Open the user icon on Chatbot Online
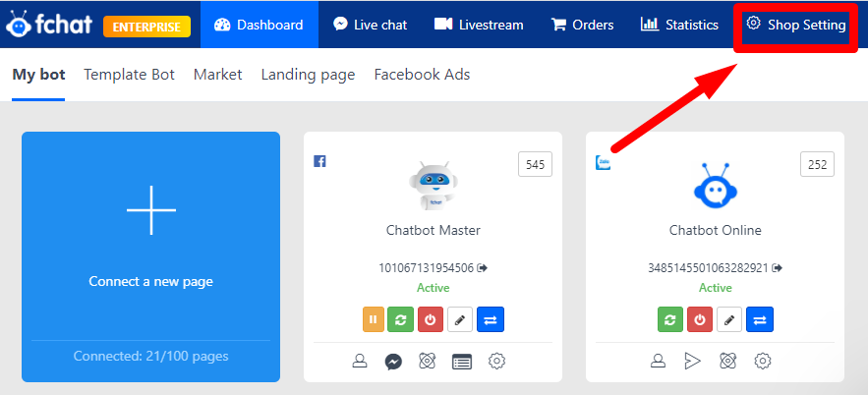The width and height of the screenshot is (868, 395). 658,362
